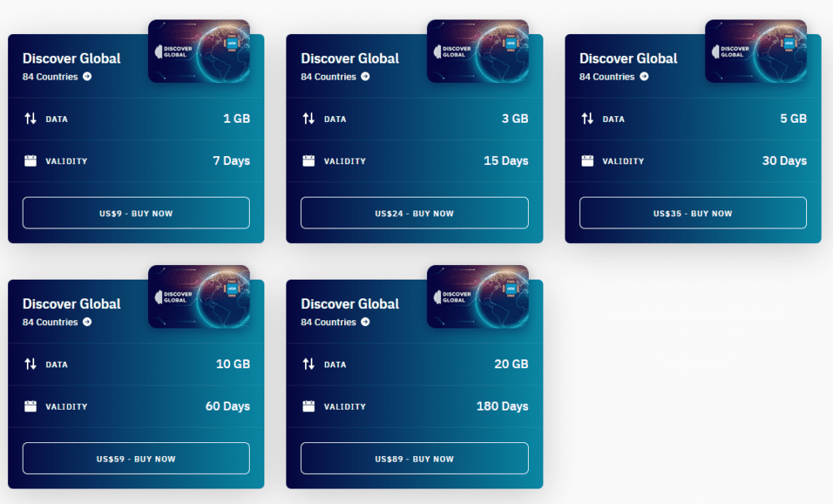Image resolution: width=833 pixels, height=504 pixels.
Task: Click the Discover Global title on 20 GB plan
Action: click(x=350, y=304)
